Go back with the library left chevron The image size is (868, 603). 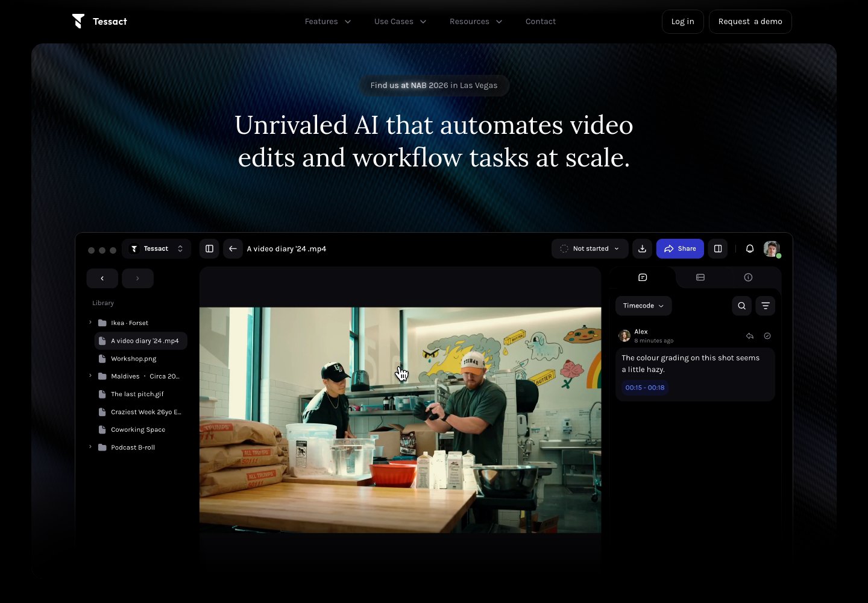coord(102,279)
